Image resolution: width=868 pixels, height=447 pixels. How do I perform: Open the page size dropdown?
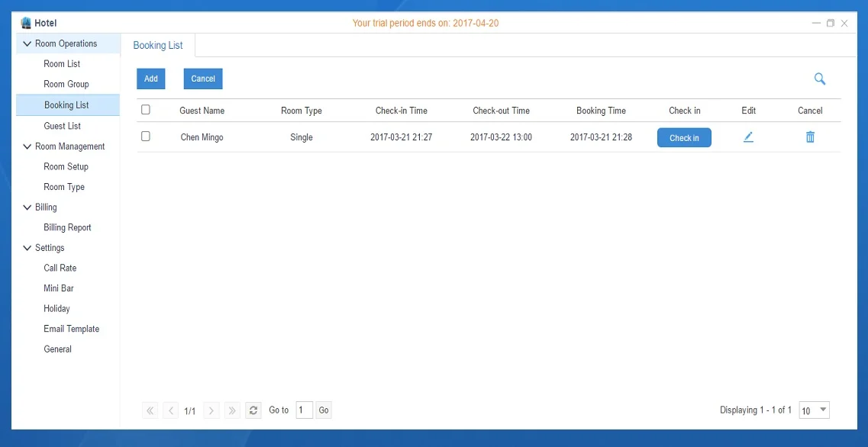(814, 410)
